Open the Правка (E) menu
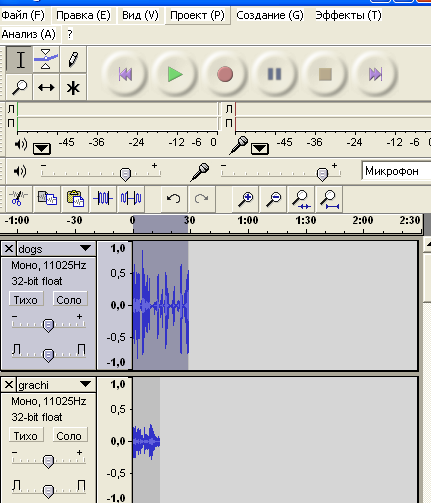Image resolution: width=431 pixels, height=503 pixels. click(83, 15)
